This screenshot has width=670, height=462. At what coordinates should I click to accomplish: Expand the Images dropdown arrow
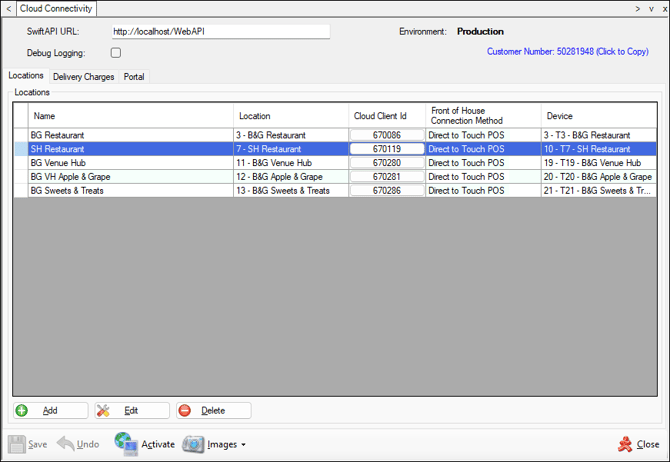coord(244,445)
